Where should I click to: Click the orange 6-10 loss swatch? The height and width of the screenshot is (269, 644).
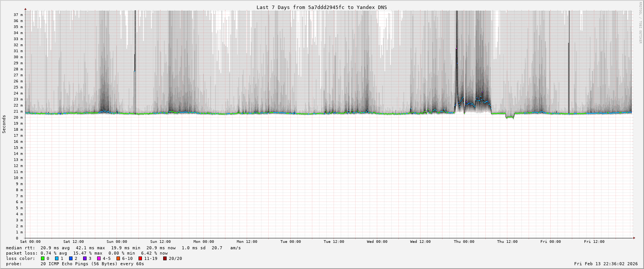[118, 258]
